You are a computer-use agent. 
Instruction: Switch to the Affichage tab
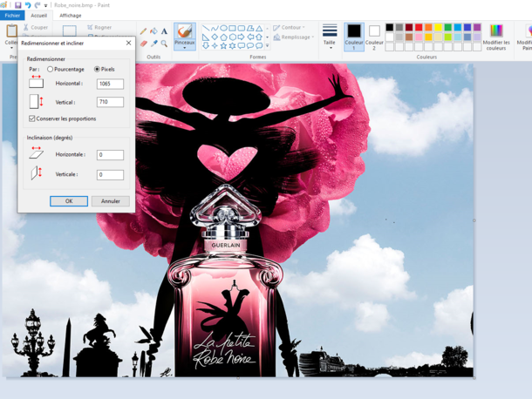point(71,16)
